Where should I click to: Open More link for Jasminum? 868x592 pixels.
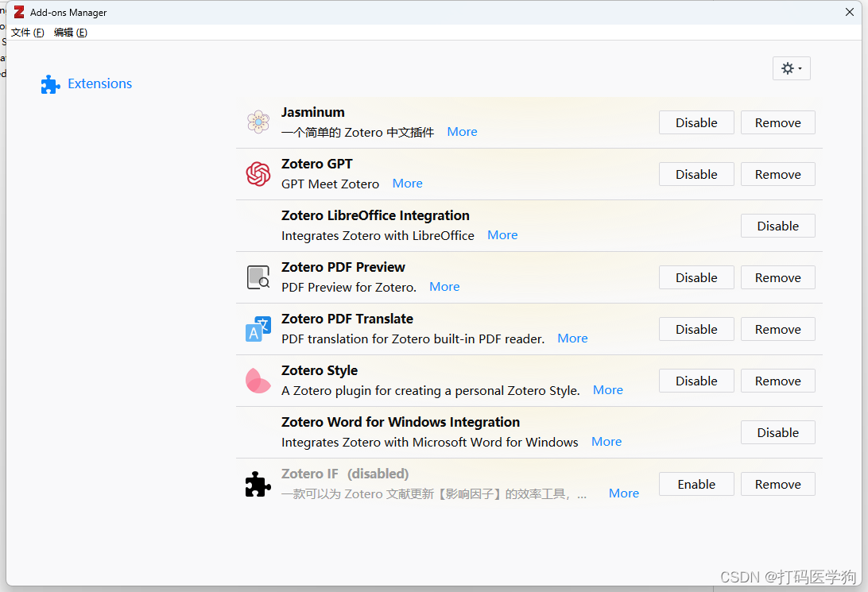[x=462, y=132]
